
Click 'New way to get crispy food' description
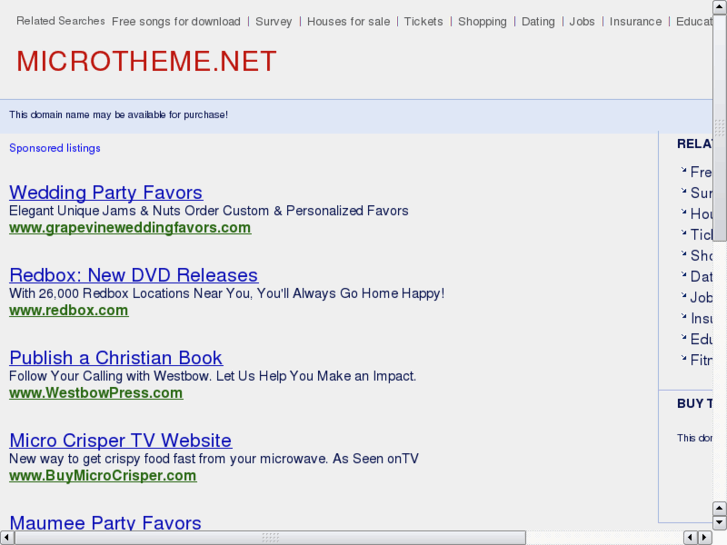pyautogui.click(x=214, y=458)
